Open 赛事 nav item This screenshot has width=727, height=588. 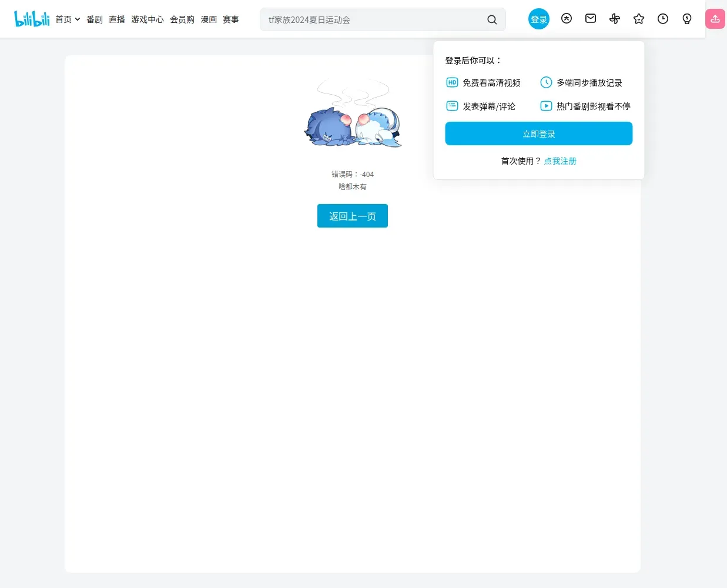[x=231, y=19]
